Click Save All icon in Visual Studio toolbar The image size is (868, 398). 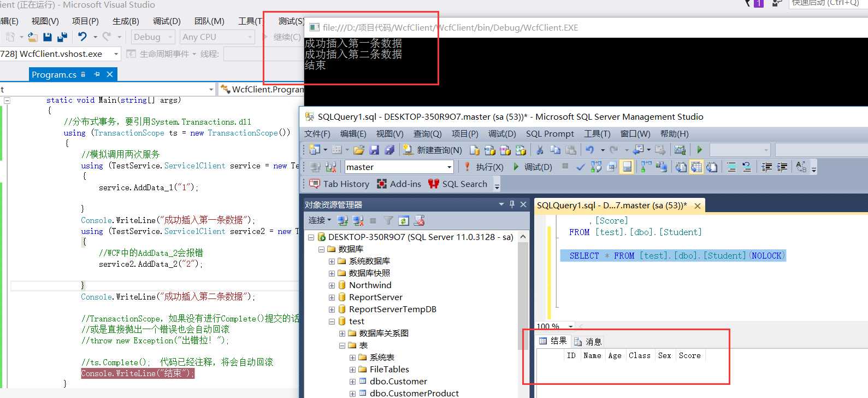(62, 37)
